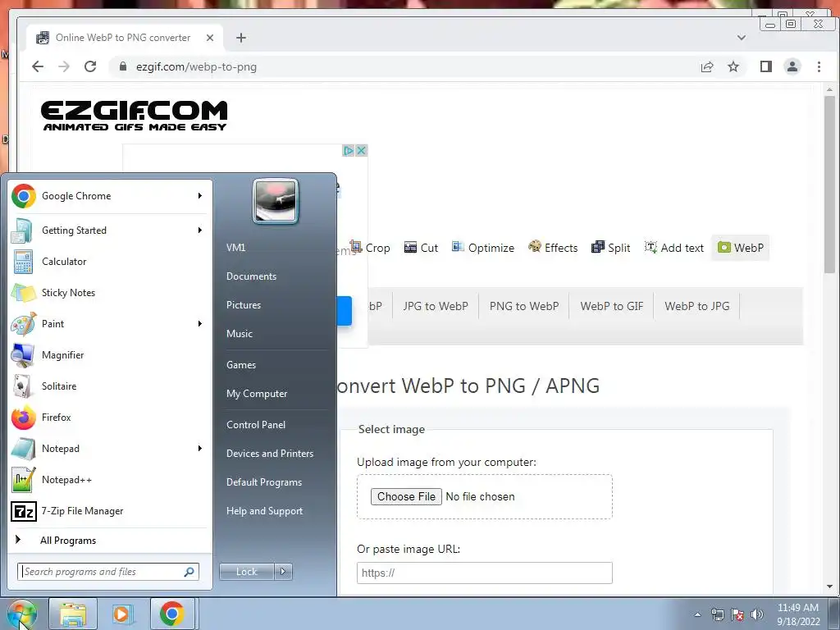The image size is (840, 630).
Task: Open Action Center flag icon
Action: coord(737,614)
